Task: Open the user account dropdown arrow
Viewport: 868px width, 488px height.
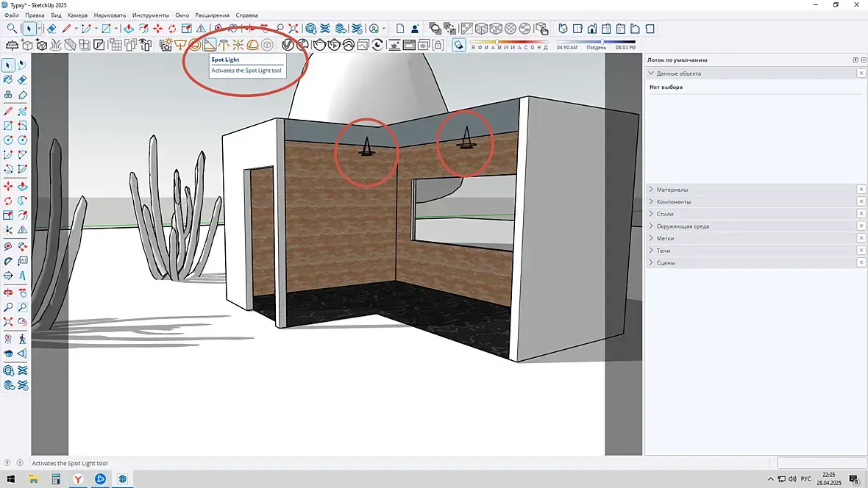Action: coord(384,28)
